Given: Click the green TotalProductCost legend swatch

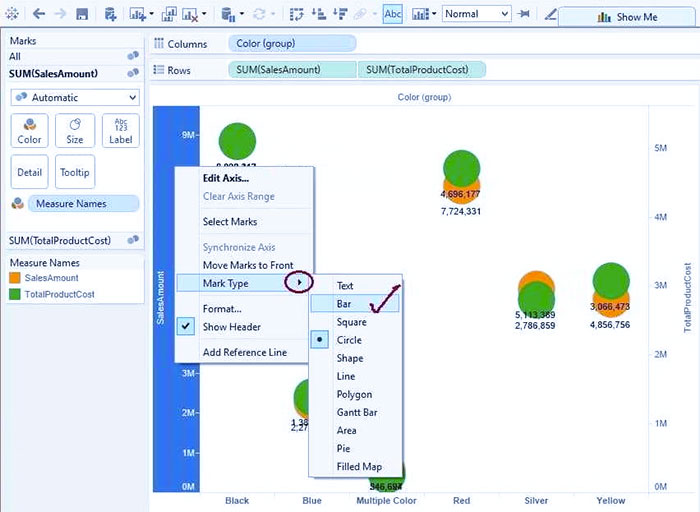Looking at the screenshot, I should [x=15, y=294].
